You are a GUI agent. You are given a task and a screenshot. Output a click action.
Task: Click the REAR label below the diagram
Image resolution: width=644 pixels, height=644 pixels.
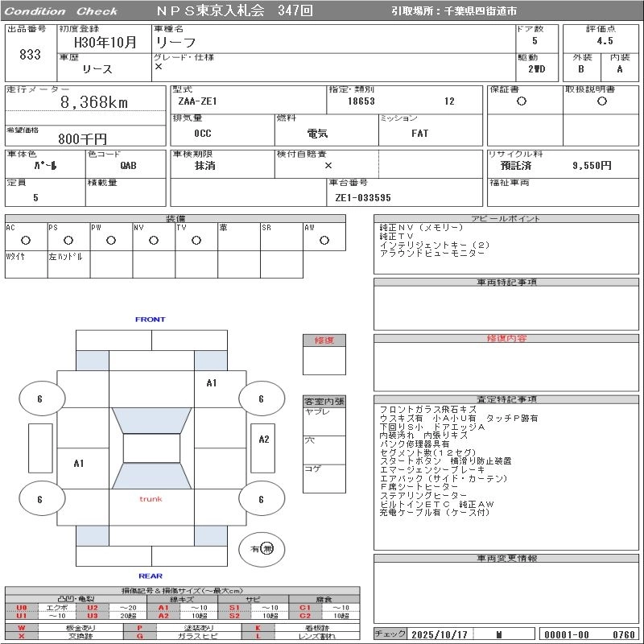pos(151,576)
